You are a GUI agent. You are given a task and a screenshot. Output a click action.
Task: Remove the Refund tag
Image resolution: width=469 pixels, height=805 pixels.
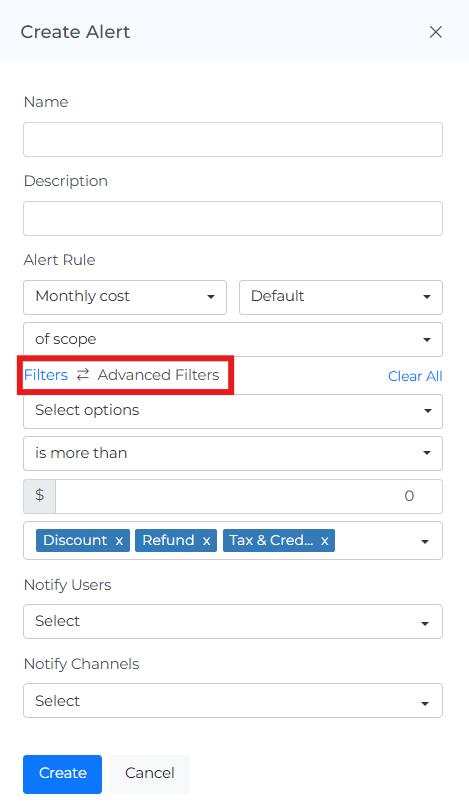[206, 541]
